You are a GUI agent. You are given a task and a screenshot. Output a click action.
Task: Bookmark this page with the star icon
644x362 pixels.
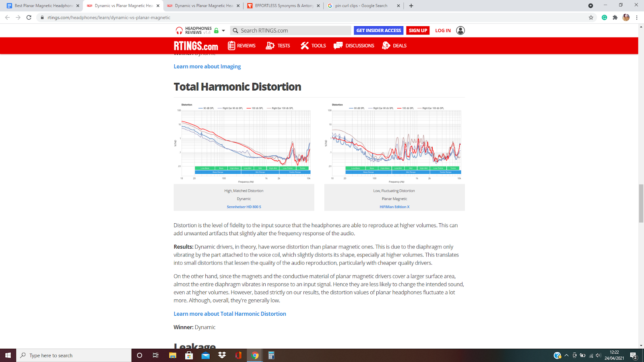pos(591,17)
